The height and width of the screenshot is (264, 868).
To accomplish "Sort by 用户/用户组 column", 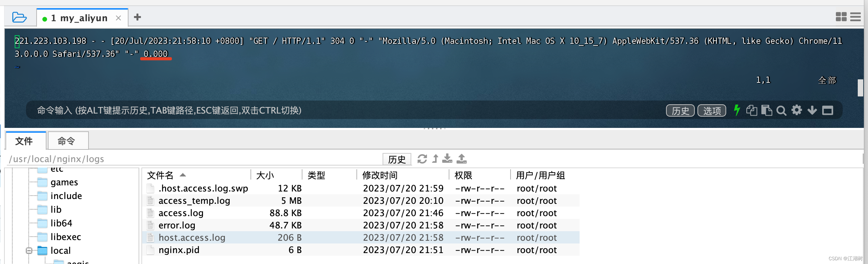I will coord(545,175).
